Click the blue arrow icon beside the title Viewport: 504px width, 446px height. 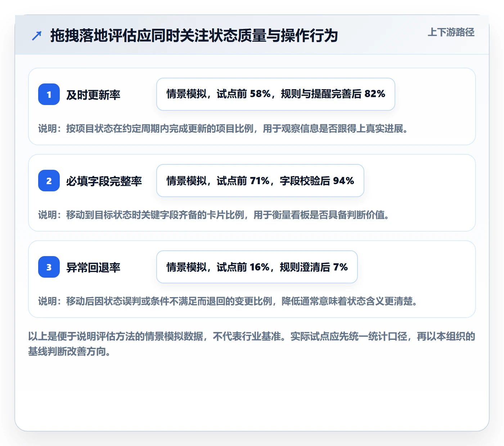[37, 36]
